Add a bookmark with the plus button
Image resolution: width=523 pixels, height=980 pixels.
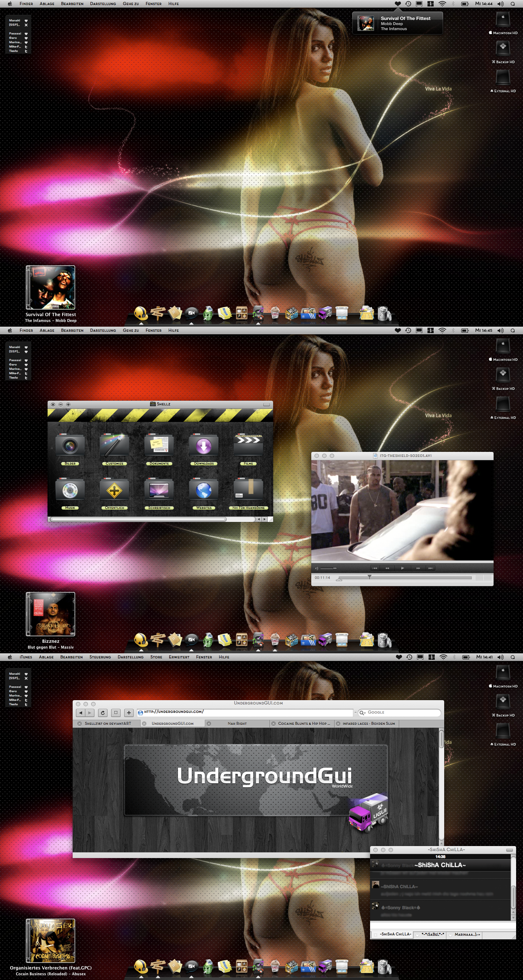(x=129, y=712)
